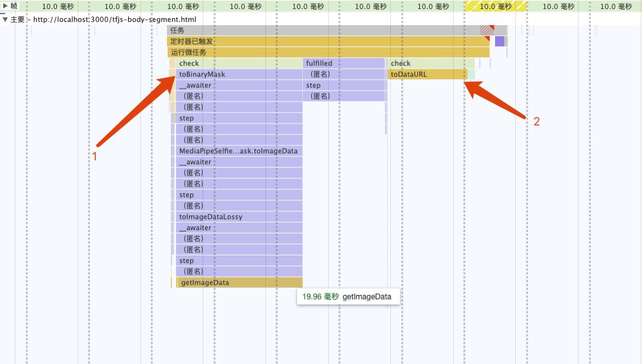The height and width of the screenshot is (364, 642).
Task: Click the check bar above toDataURL
Action: (x=431, y=63)
